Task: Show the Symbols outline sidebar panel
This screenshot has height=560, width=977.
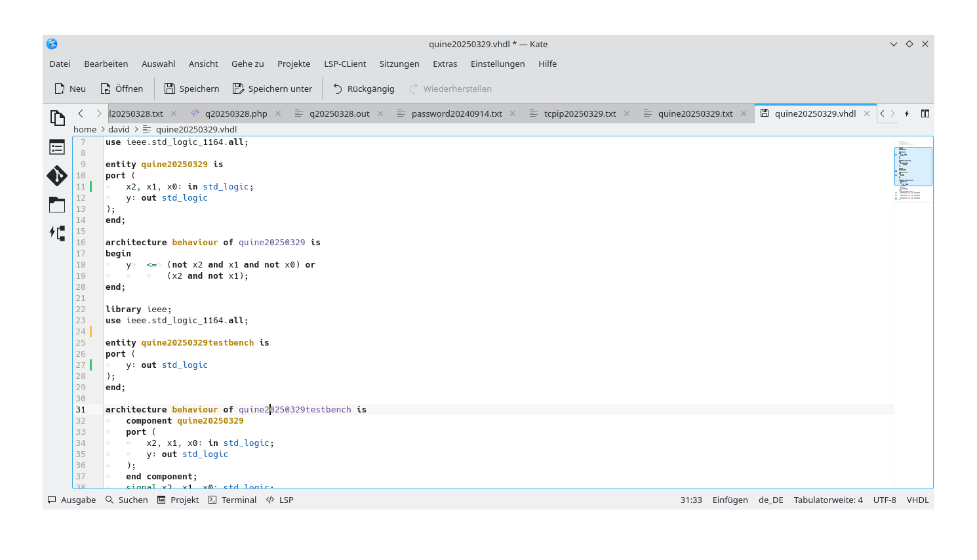Action: [x=57, y=147]
